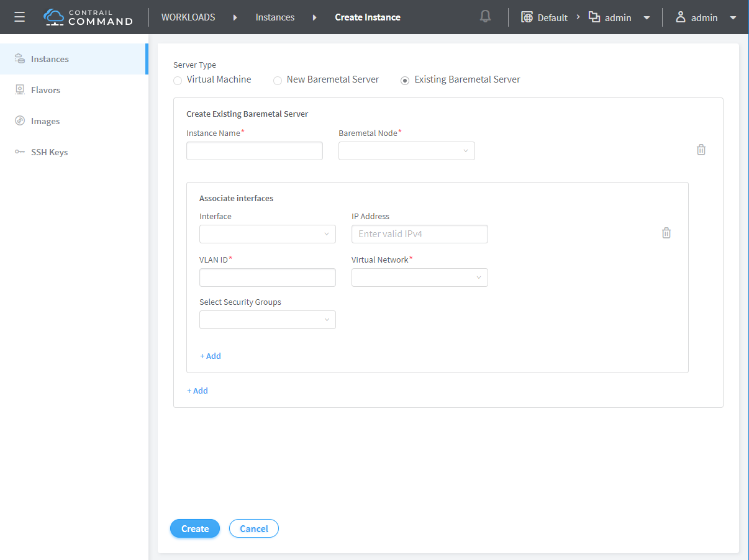Image resolution: width=749 pixels, height=560 pixels.
Task: Select the Virtual Machine server type
Action: point(178,80)
